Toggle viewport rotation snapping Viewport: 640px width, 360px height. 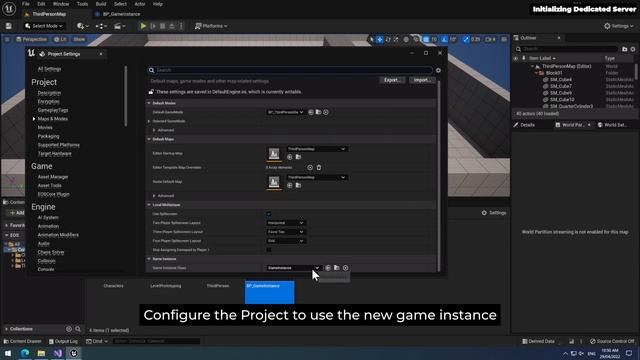click(444, 40)
